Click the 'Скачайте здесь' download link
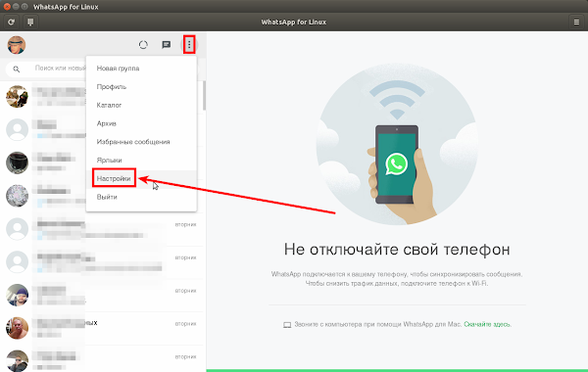 pyautogui.click(x=487, y=324)
